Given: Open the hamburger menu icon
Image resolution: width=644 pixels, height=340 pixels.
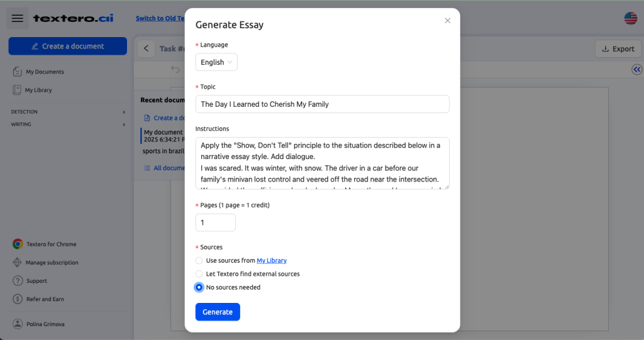Looking at the screenshot, I should tap(17, 18).
